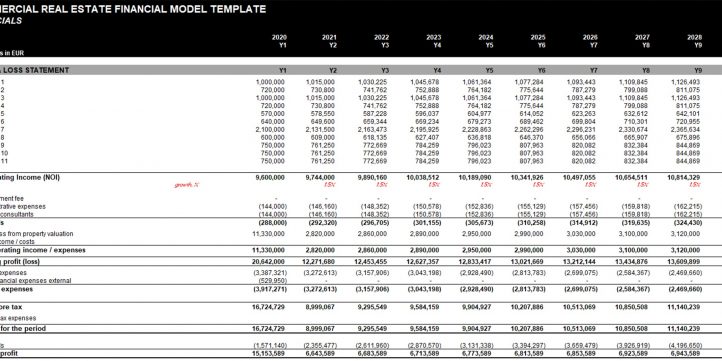
Task: Click the 2024 Y5 year header
Action: [x=485, y=41]
